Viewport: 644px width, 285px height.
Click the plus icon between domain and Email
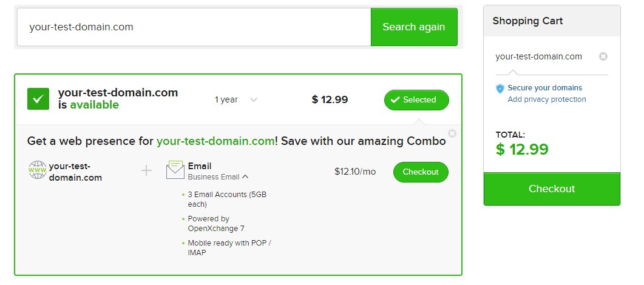point(146,171)
